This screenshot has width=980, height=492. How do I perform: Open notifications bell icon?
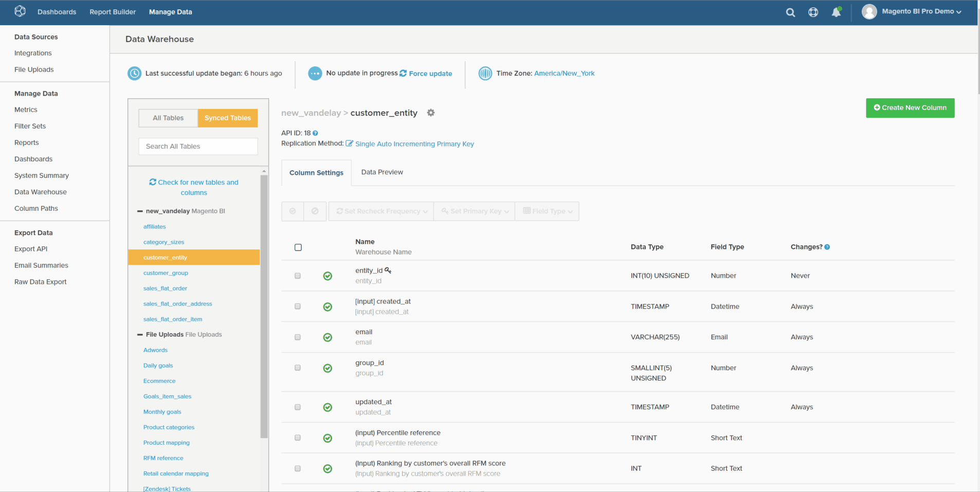pyautogui.click(x=836, y=12)
